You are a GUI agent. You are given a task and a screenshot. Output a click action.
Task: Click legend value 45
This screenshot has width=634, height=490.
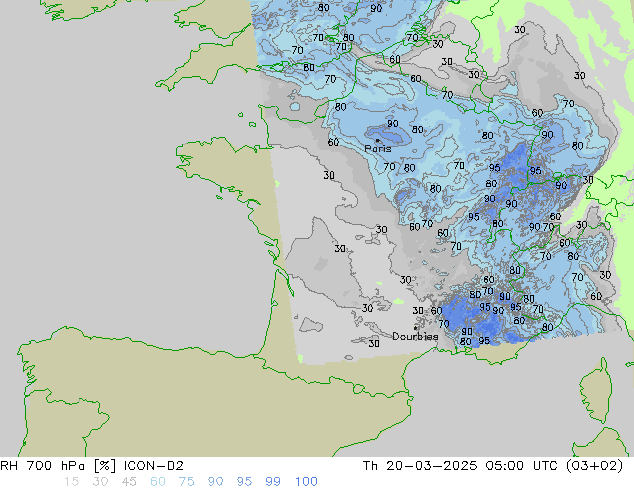(x=129, y=482)
